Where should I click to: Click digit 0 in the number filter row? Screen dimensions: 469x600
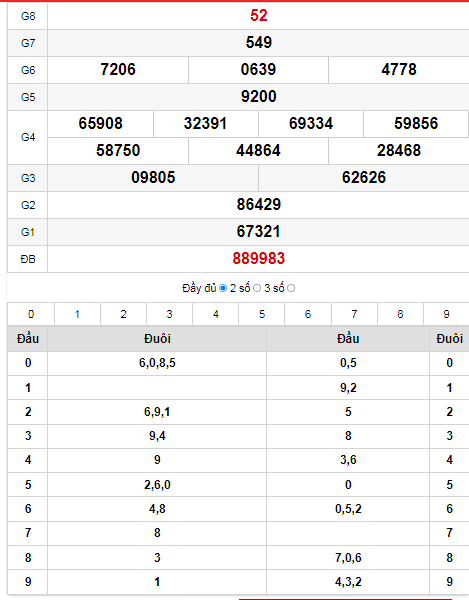(31, 314)
